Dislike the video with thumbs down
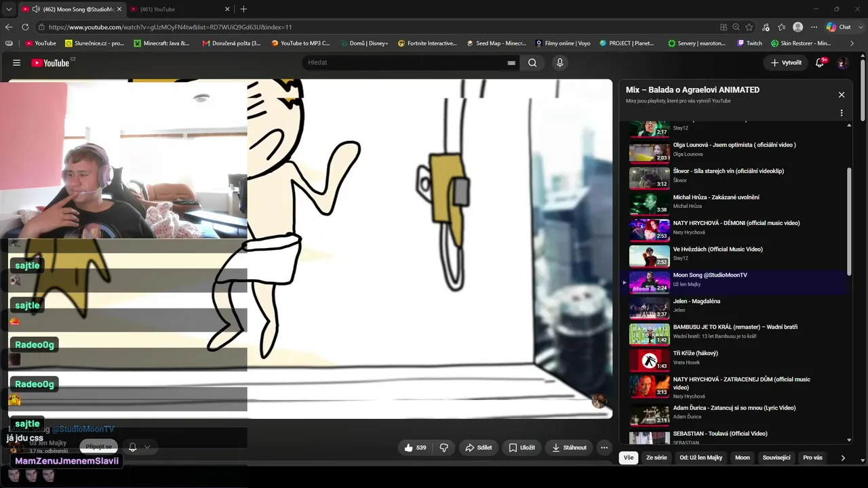This screenshot has width=868, height=488. tap(444, 447)
